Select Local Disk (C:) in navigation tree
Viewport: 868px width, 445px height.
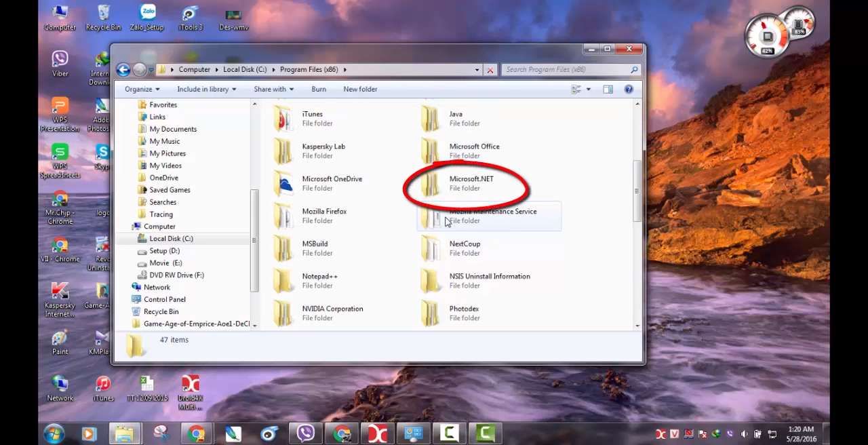tap(171, 239)
